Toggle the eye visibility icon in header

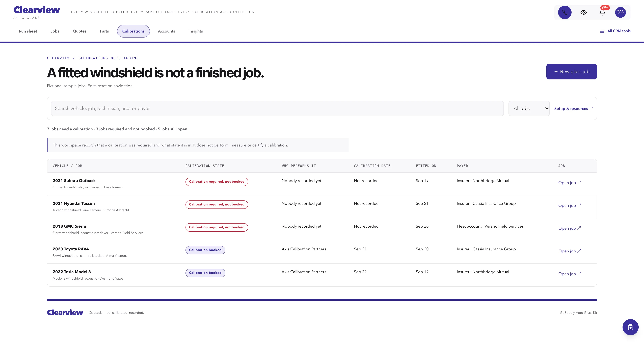point(583,12)
